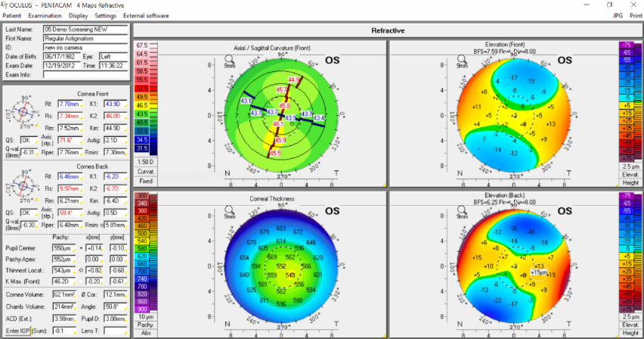Click the Lens T. empty field
This screenshot has width=644, height=339.
click(116, 331)
